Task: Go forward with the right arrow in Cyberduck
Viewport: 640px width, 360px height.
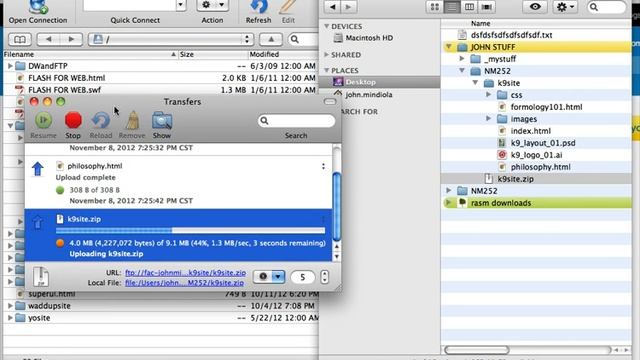Action: (71, 40)
